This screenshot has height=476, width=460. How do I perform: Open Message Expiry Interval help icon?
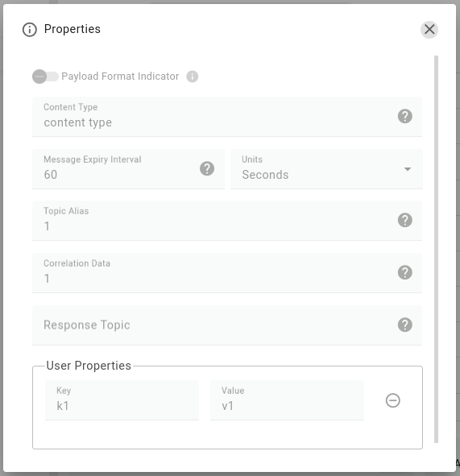207,168
